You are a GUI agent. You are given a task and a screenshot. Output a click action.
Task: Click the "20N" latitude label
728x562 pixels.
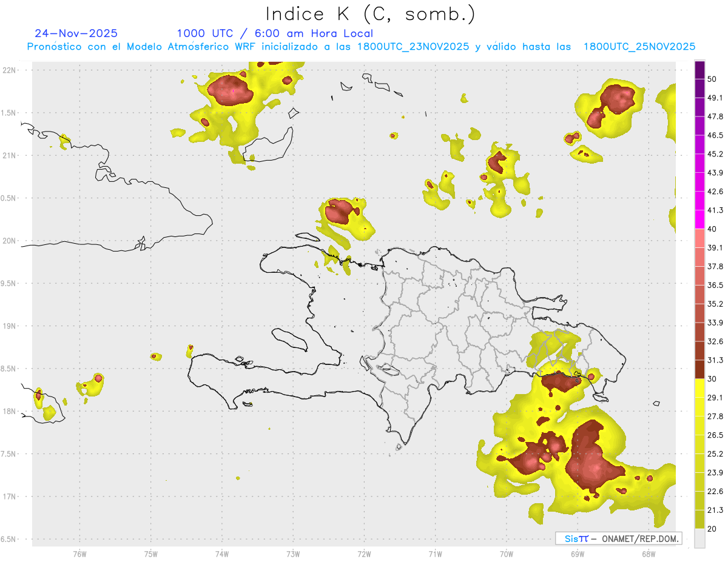pyautogui.click(x=10, y=241)
